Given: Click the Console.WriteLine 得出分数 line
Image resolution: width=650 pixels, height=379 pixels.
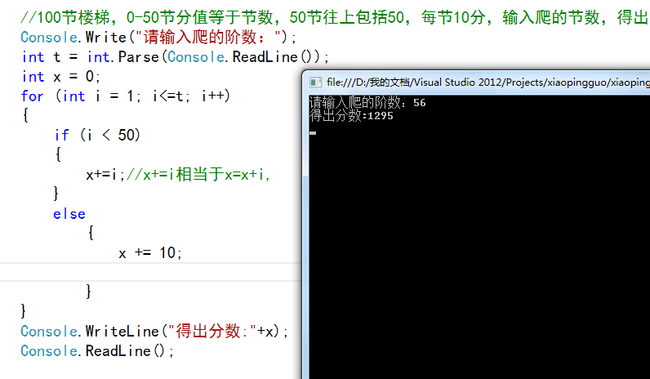Looking at the screenshot, I should [x=155, y=331].
